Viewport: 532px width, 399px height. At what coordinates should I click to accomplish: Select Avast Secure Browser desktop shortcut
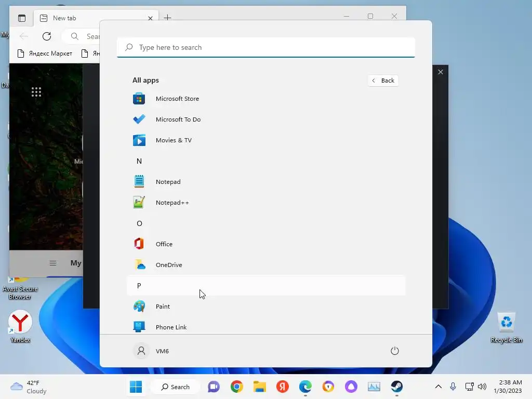(x=20, y=288)
